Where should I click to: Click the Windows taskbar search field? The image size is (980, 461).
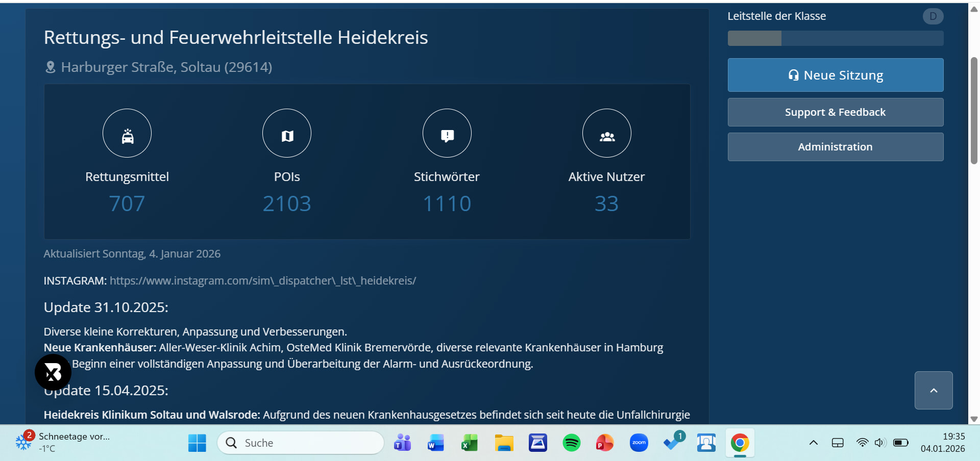click(300, 443)
